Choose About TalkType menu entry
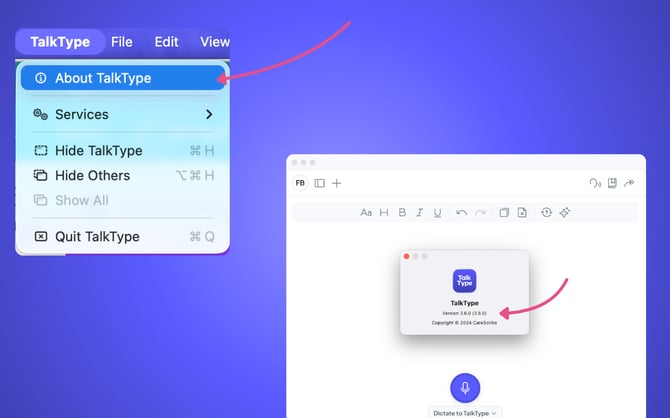 (x=123, y=78)
